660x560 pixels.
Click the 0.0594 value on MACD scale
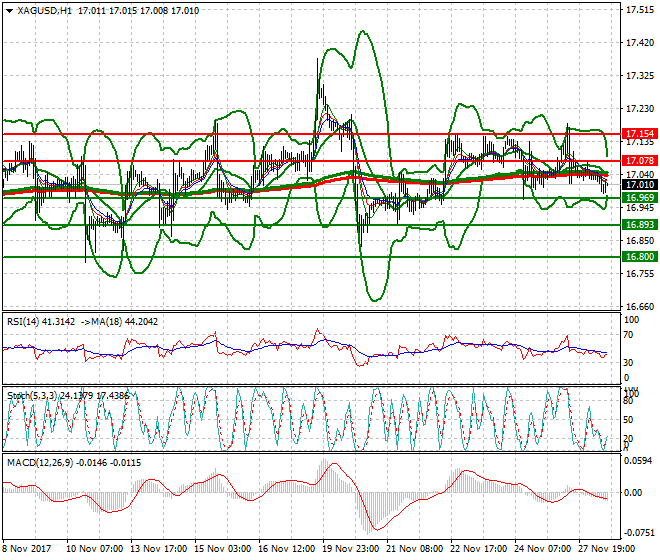click(x=638, y=461)
